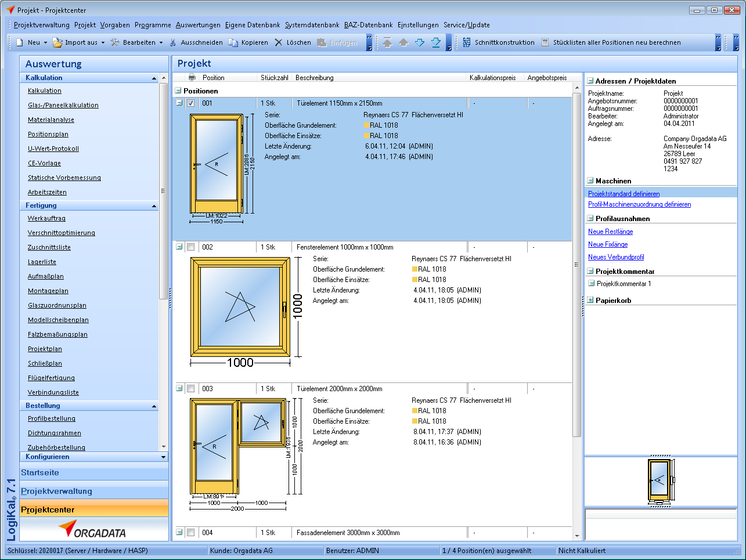The image size is (746, 560).
Task: Collapse position 001 details
Action: tap(179, 103)
